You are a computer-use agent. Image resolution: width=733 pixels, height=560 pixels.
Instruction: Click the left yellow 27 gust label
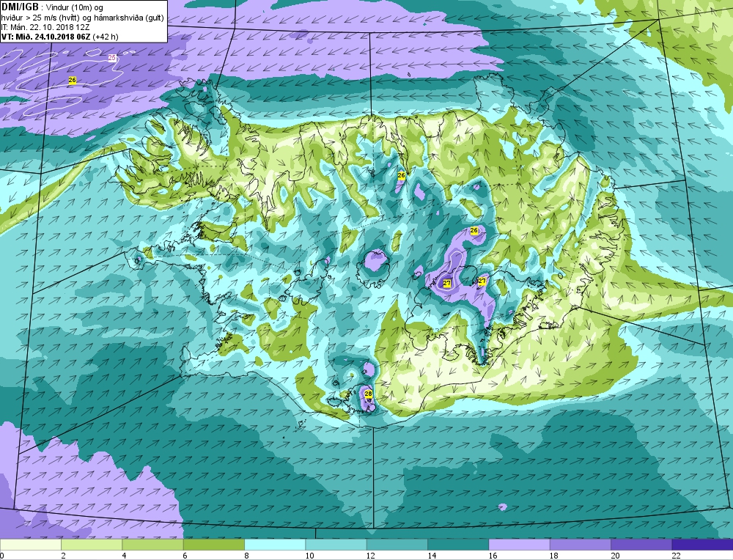tap(447, 283)
